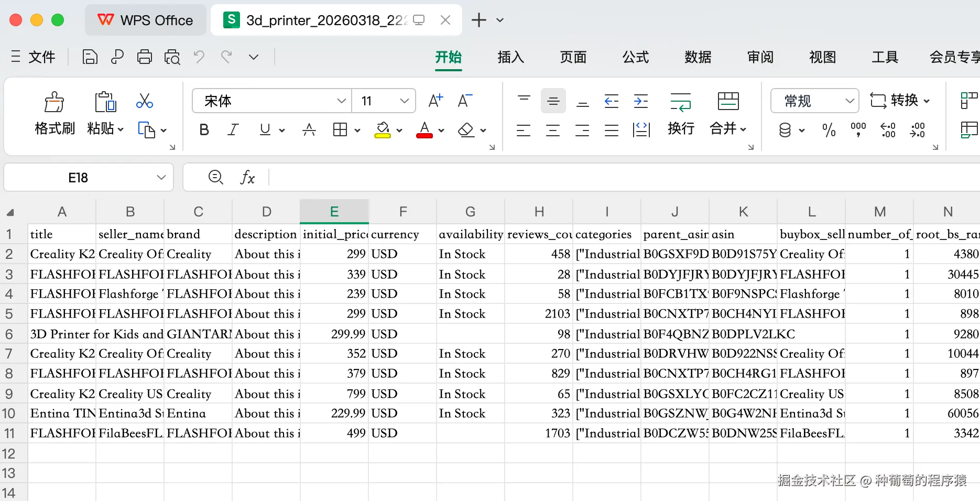Viewport: 980px width, 501px height.
Task: Open the Merge options arrow
Action: [743, 129]
